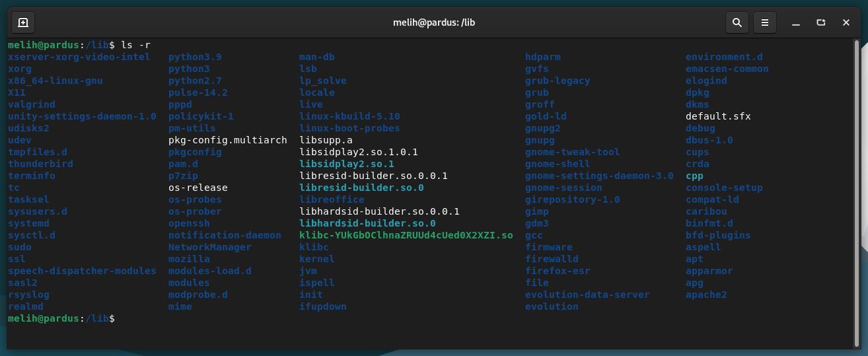Click the 'grub-legacy' entry
This screenshot has height=356, width=868.
coord(558,81)
